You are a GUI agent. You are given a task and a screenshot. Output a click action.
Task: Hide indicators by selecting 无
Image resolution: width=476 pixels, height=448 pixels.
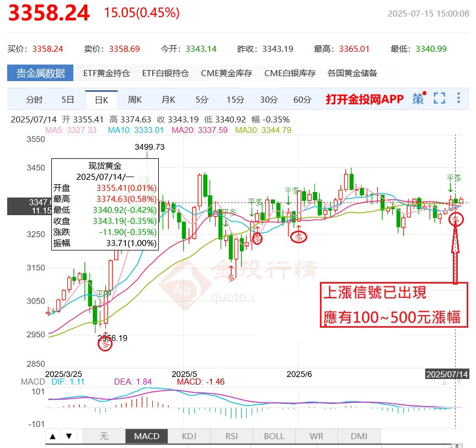pos(104,436)
